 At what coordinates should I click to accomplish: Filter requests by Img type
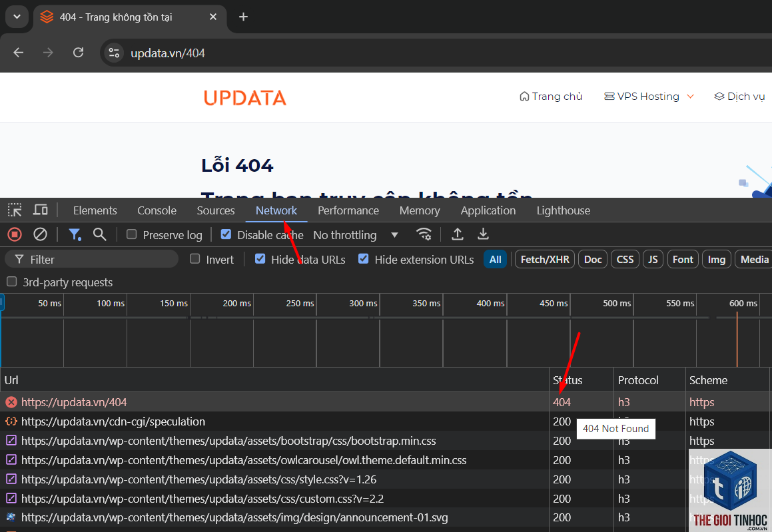pos(716,260)
